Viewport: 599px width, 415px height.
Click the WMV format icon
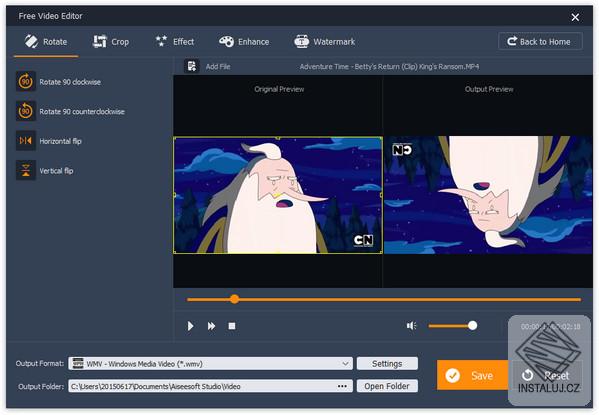(78, 363)
